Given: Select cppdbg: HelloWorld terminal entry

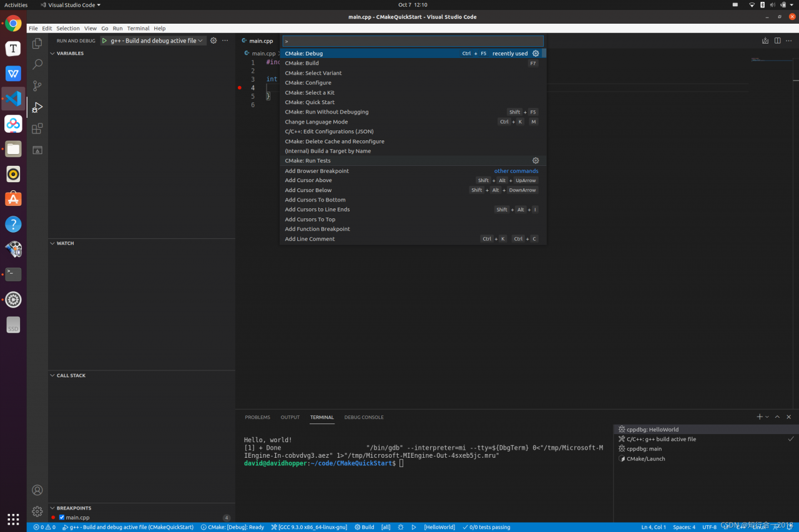Looking at the screenshot, I should [x=706, y=430].
